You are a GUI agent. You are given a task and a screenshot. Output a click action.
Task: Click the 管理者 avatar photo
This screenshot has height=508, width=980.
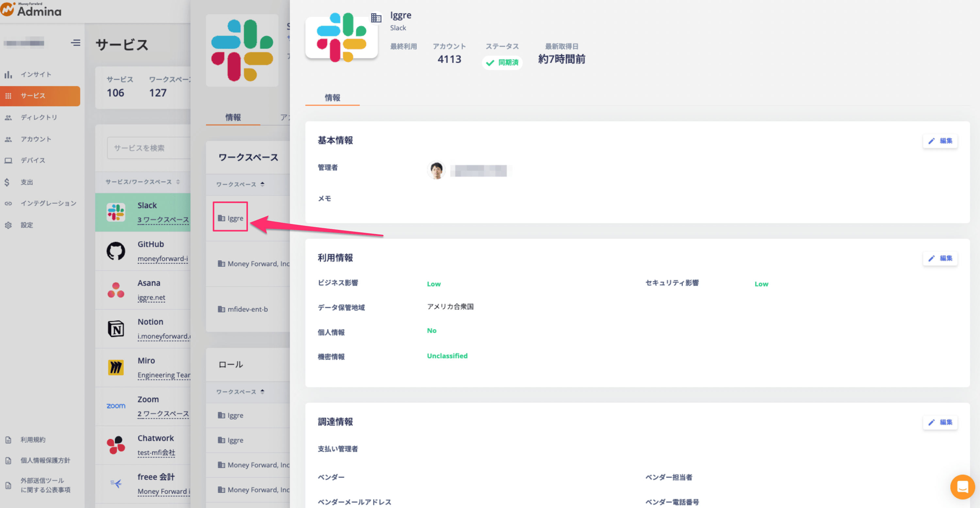436,170
